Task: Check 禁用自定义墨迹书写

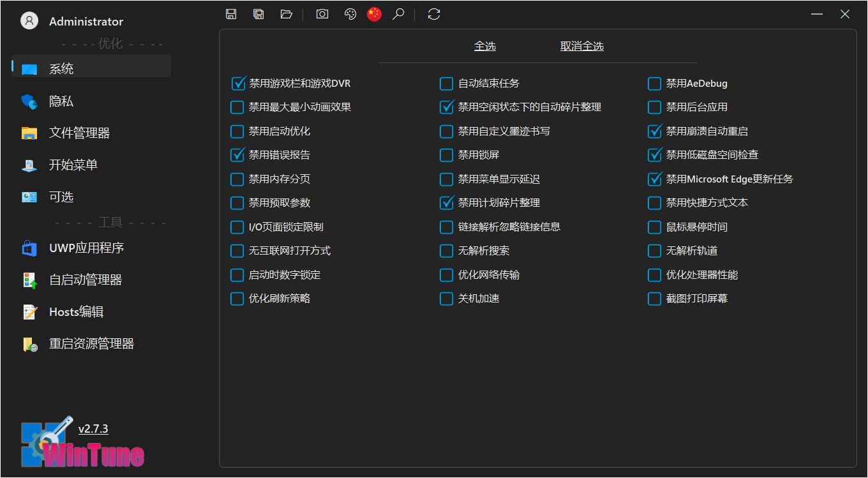Action: (x=447, y=131)
